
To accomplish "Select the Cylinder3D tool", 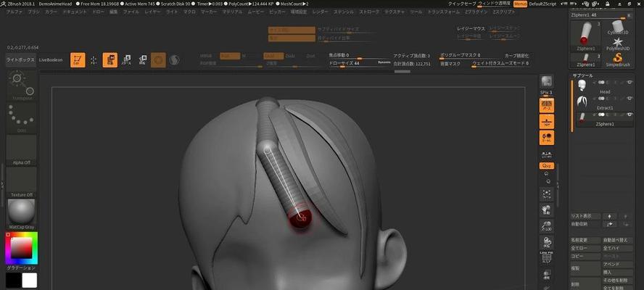I will point(618,28).
